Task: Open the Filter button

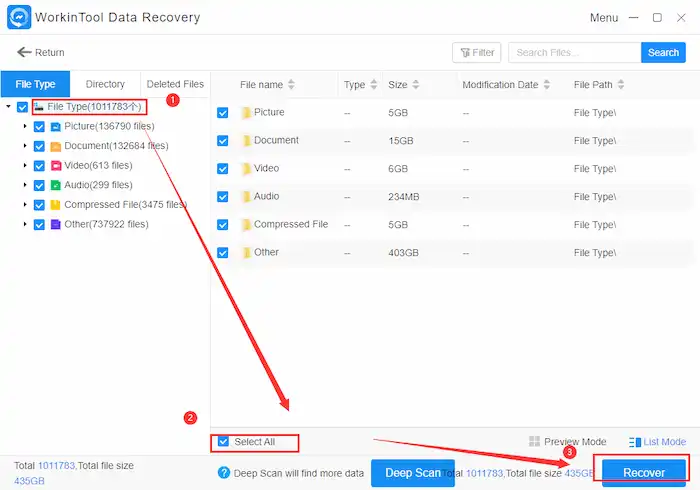Action: (x=476, y=53)
